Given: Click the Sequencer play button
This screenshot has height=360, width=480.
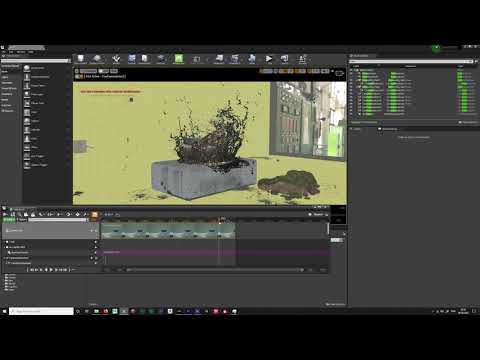Looking at the screenshot, I should tap(51, 270).
